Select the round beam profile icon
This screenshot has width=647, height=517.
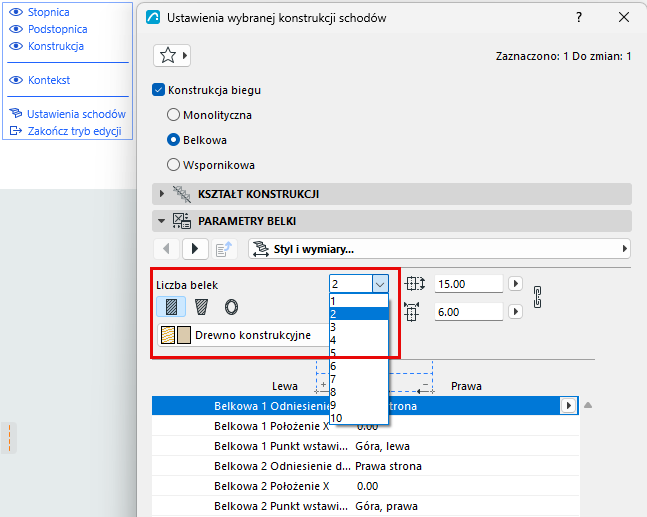[x=231, y=307]
